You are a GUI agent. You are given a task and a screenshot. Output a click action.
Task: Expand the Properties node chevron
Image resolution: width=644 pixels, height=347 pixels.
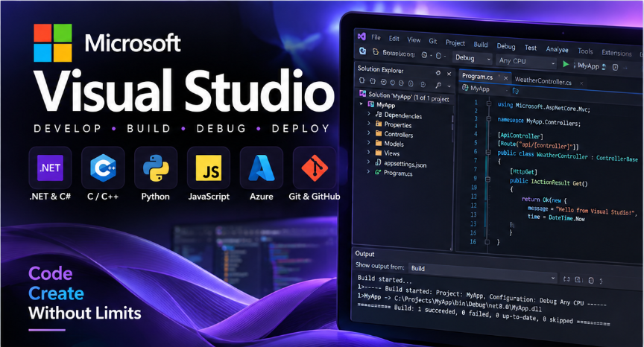369,123
